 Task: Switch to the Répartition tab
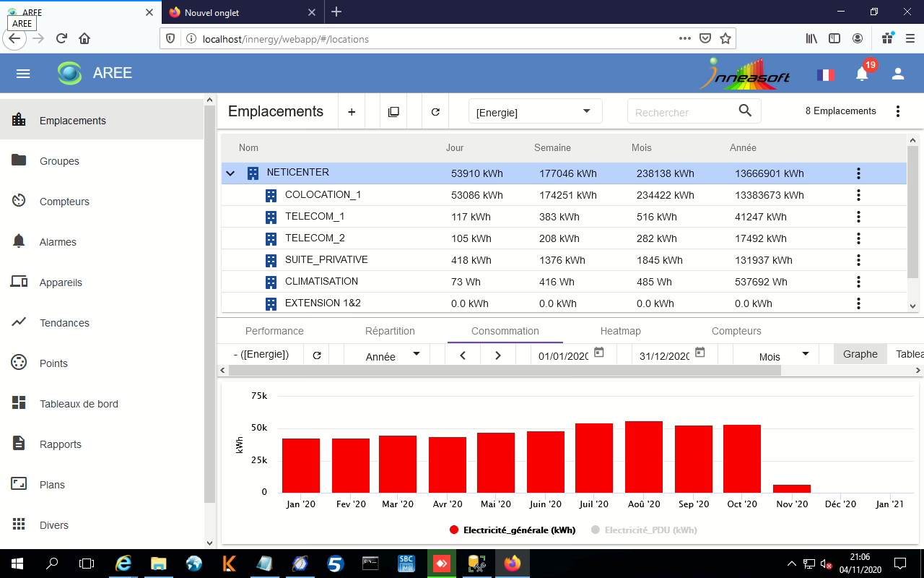[390, 331]
